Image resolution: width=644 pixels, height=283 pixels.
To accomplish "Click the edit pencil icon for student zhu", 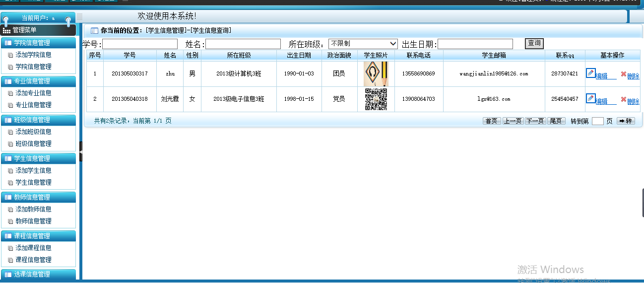I will [x=590, y=73].
